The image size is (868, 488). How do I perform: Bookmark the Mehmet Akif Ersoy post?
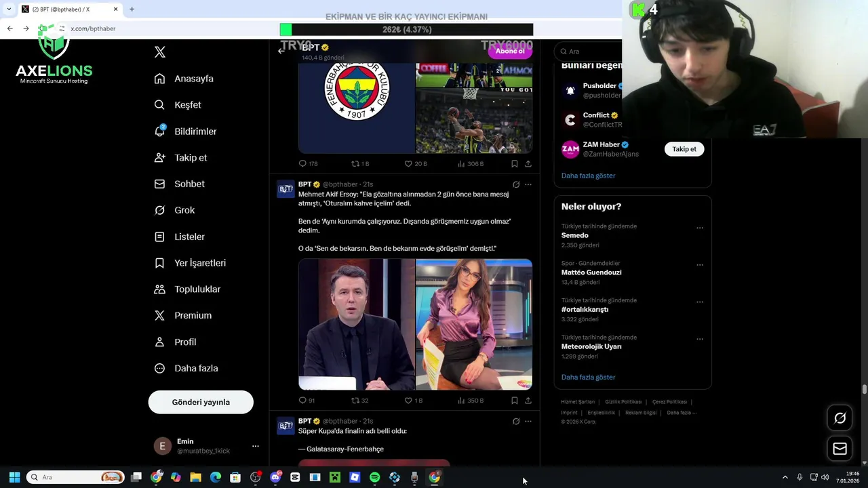click(x=515, y=401)
